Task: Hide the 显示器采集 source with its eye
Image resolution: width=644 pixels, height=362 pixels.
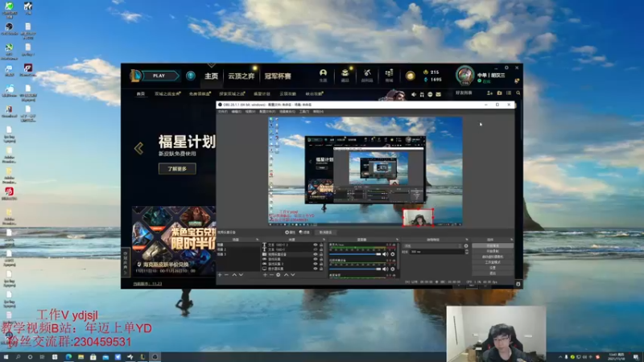Action: click(316, 269)
